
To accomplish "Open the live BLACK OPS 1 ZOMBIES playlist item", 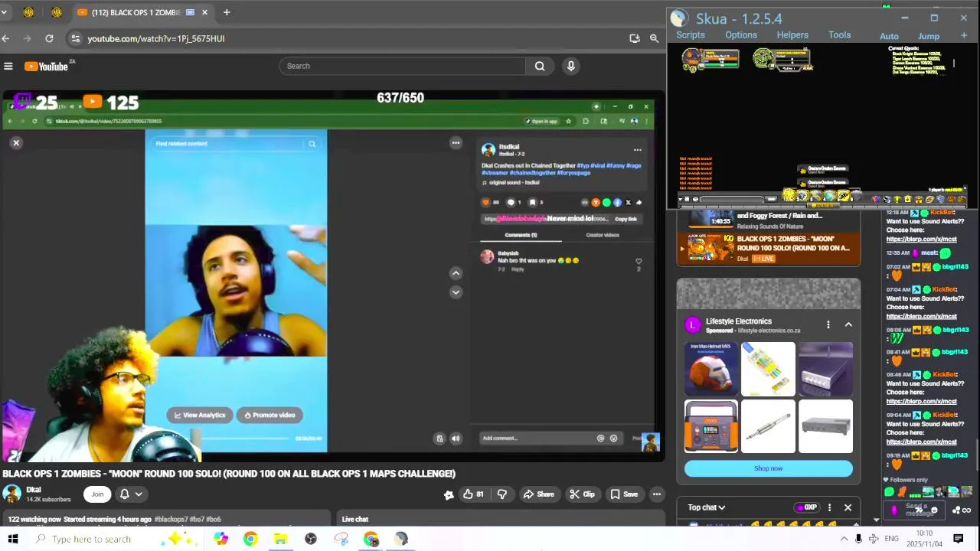I will point(769,248).
